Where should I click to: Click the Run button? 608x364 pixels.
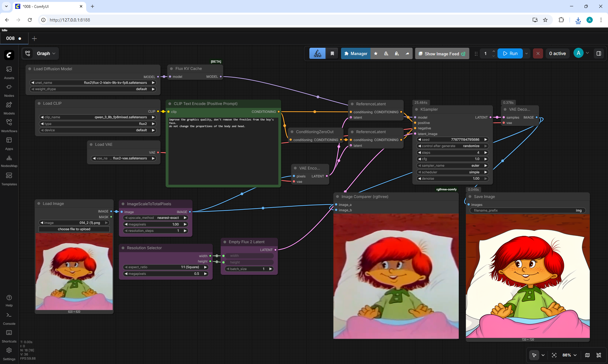[x=510, y=53]
